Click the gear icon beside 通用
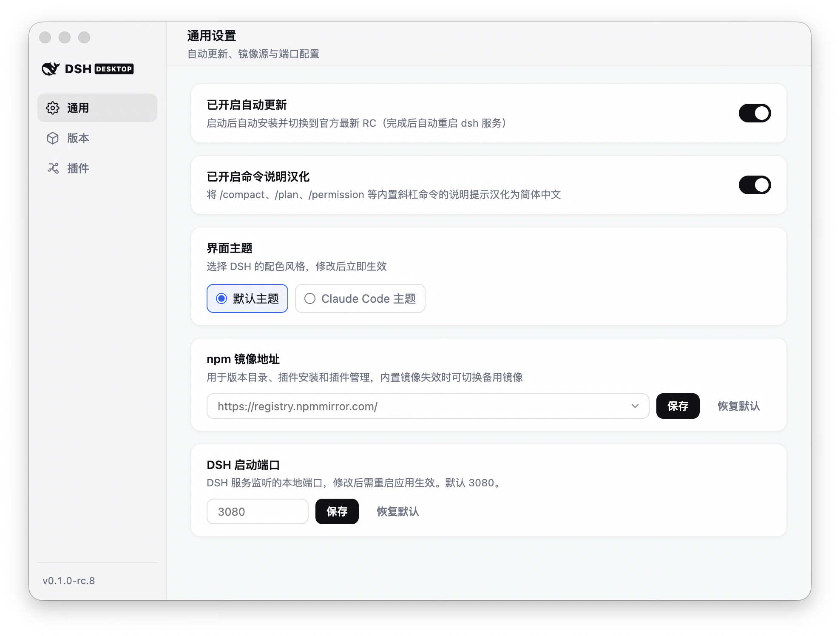 (x=53, y=108)
